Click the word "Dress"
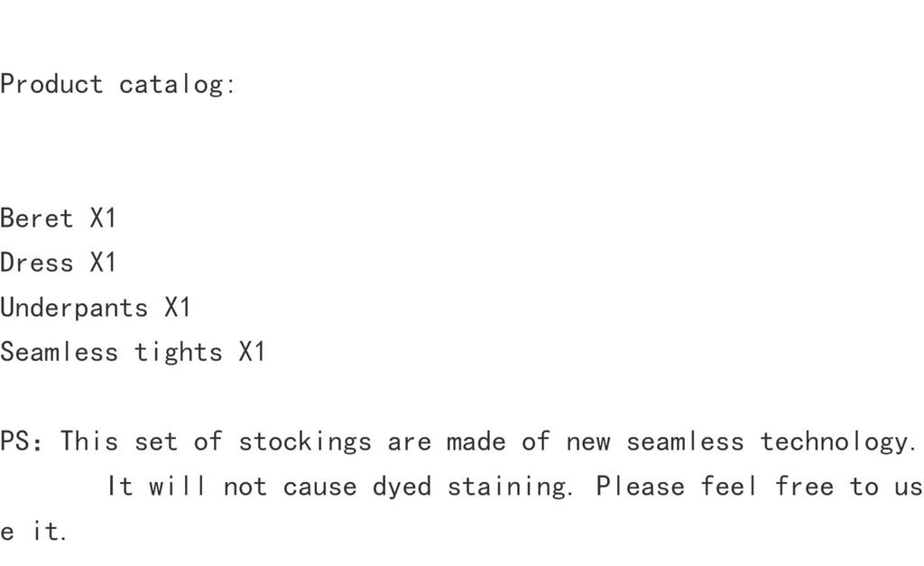This screenshot has width=924, height=566. (x=36, y=263)
